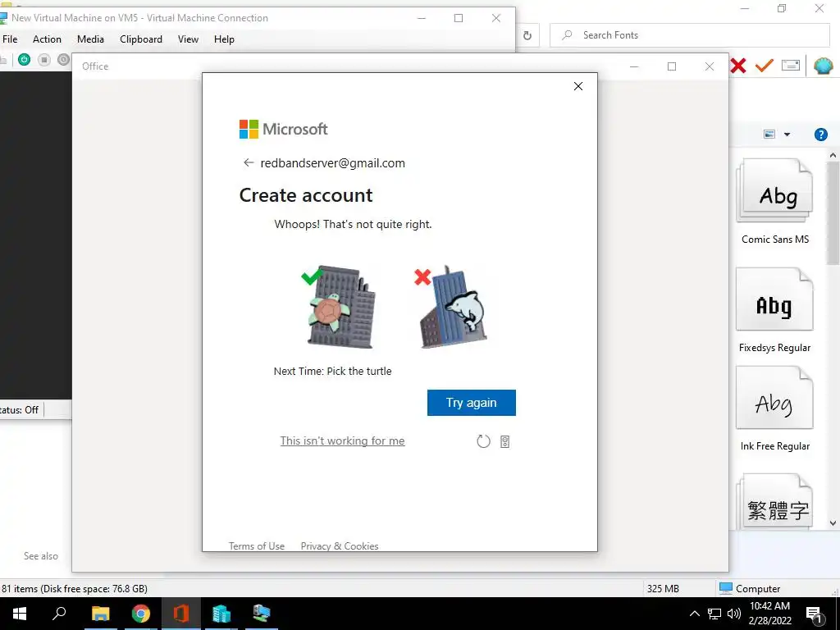Click the Office icon in the taskbar

181,614
